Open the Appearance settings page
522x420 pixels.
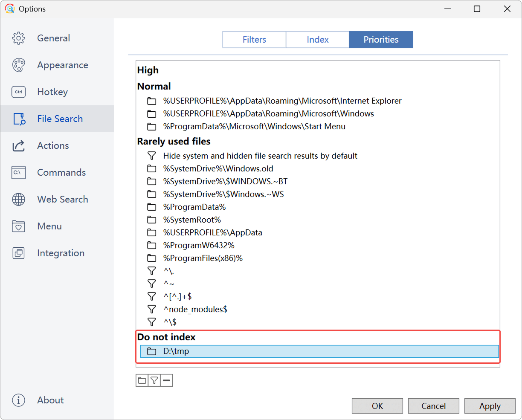click(57, 65)
